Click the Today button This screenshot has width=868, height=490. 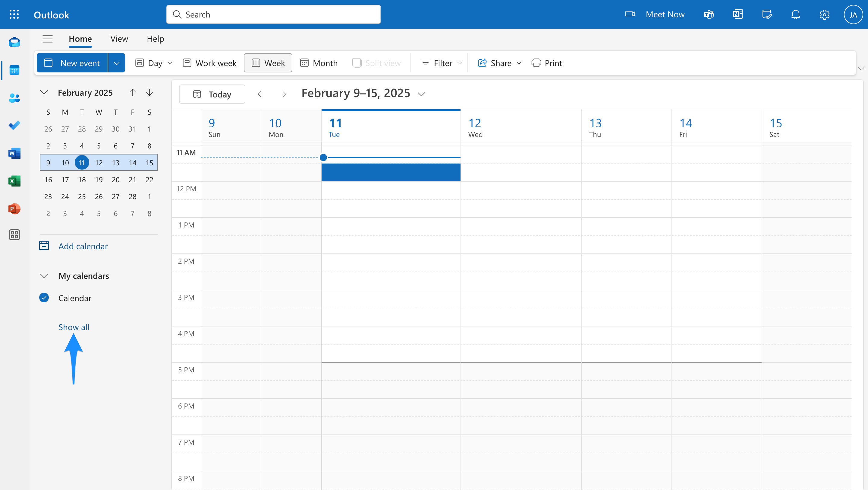212,94
